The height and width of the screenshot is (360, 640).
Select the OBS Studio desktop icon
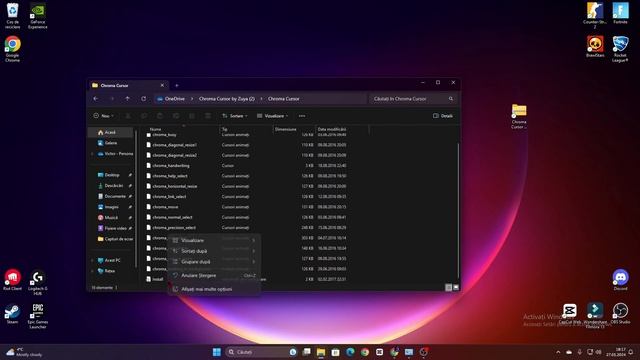coord(620,313)
